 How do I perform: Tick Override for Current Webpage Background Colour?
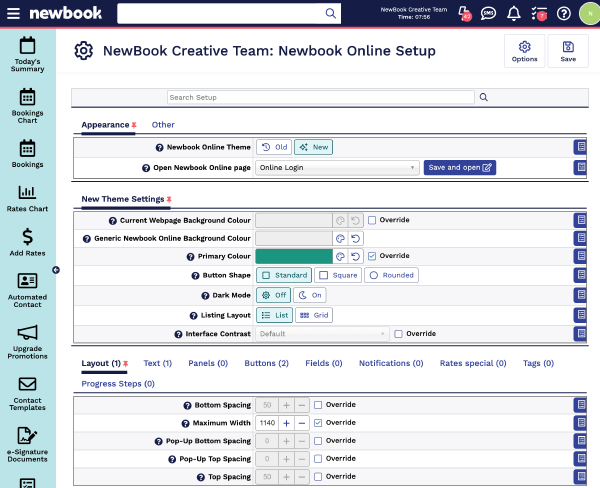pyautogui.click(x=372, y=220)
